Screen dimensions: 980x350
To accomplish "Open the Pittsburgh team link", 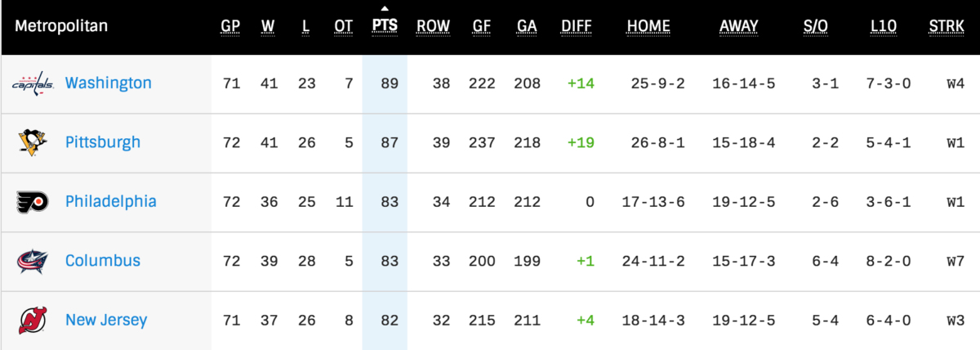I will 103,142.
